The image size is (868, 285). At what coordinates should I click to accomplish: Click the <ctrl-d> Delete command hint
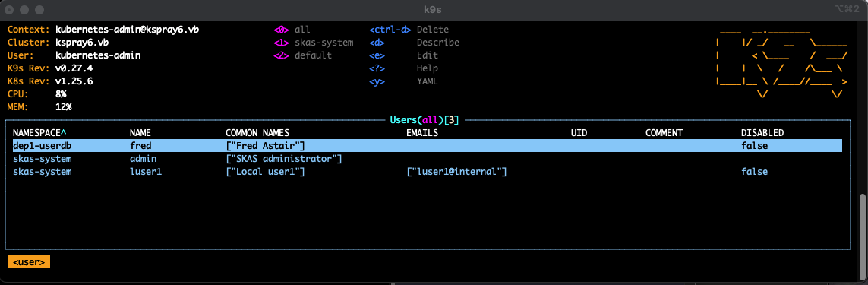409,30
